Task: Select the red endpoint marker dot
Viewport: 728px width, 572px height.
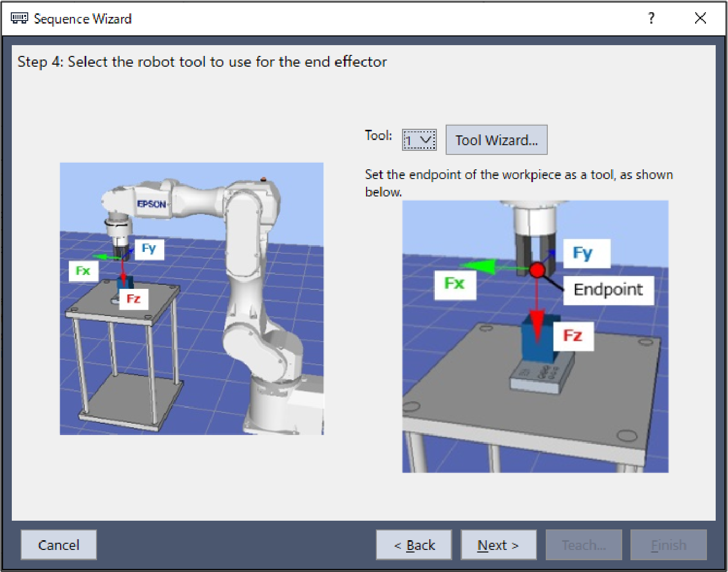Action: [537, 270]
